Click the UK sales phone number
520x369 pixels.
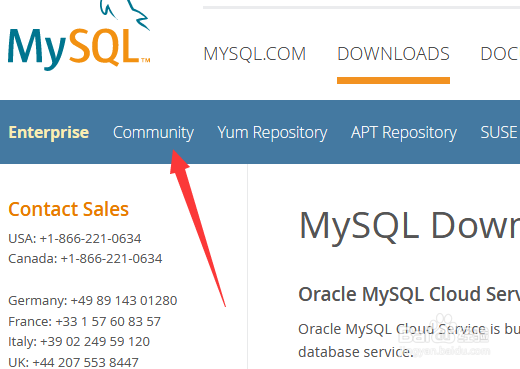(85, 362)
